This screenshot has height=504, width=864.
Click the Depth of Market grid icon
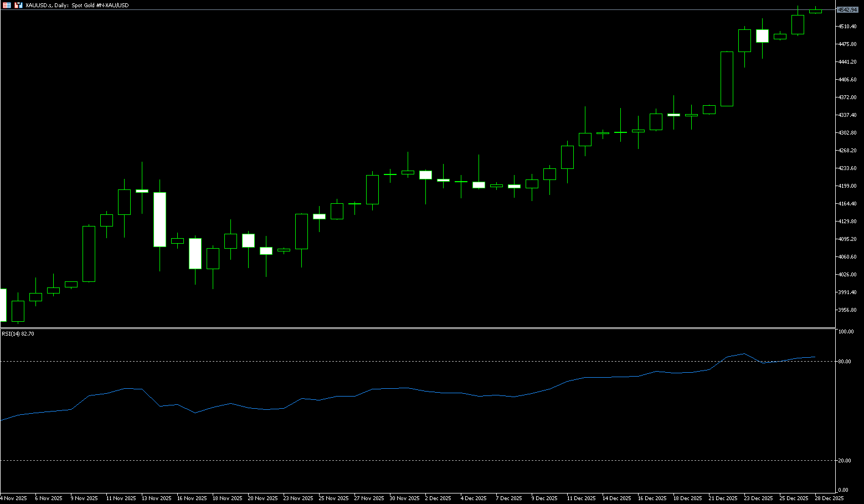[x=7, y=5]
